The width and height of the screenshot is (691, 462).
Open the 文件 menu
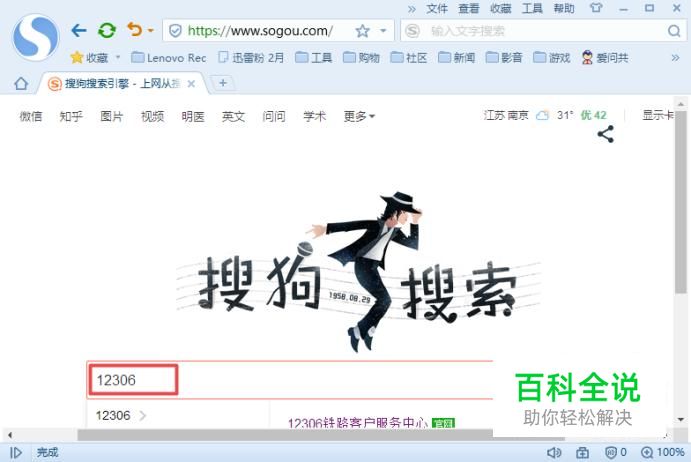click(x=437, y=8)
